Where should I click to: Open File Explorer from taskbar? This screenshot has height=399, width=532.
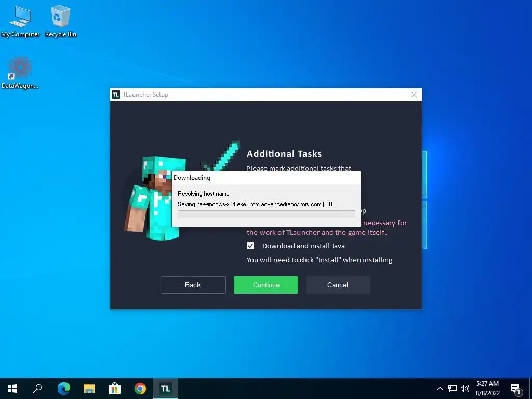point(89,389)
